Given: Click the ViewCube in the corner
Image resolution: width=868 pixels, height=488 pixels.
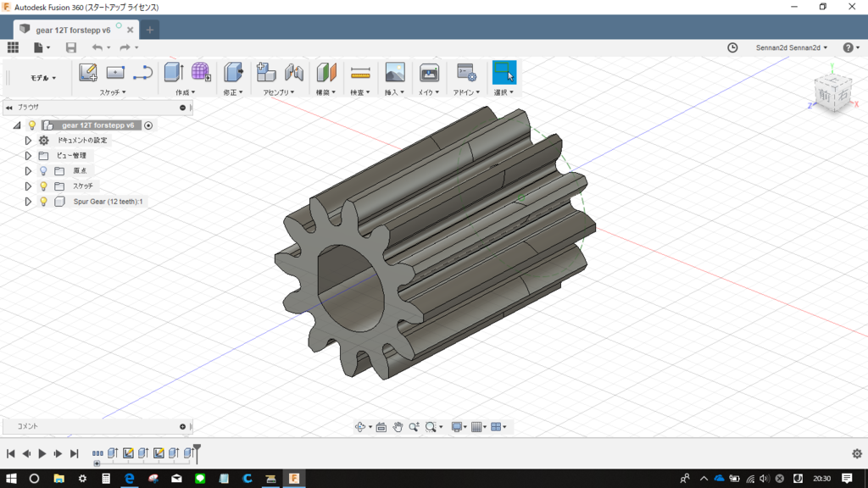Looking at the screenshot, I should click(832, 93).
